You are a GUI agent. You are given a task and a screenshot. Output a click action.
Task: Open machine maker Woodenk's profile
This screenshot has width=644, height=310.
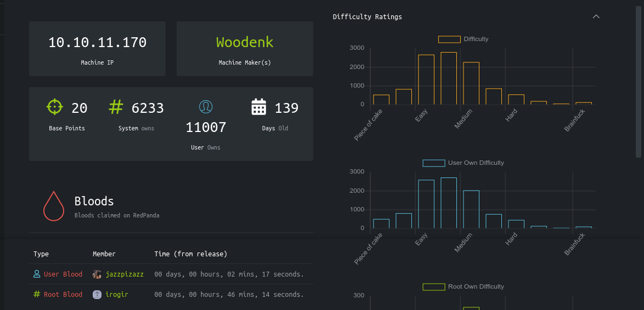coord(245,42)
